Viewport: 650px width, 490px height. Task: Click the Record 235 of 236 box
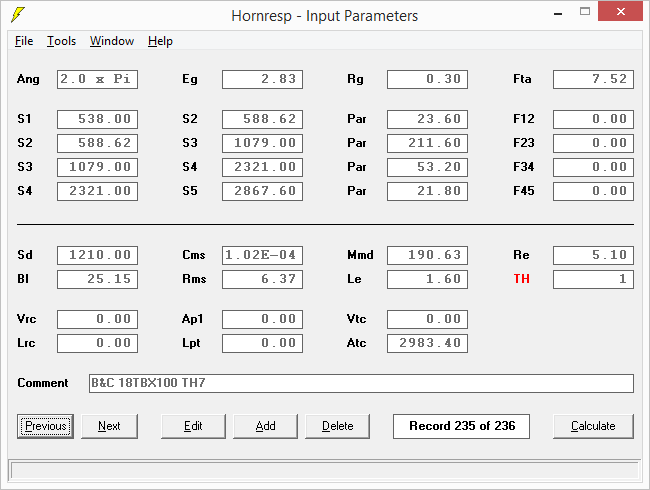click(461, 426)
